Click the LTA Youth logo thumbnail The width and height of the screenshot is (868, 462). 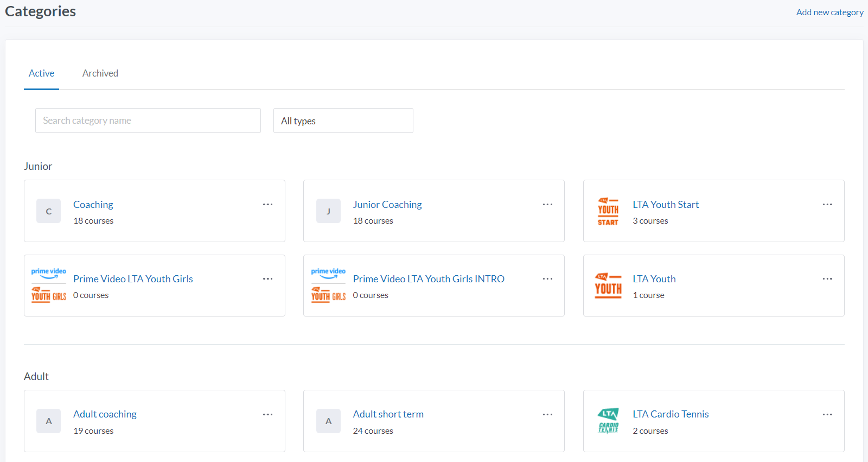[x=608, y=286]
